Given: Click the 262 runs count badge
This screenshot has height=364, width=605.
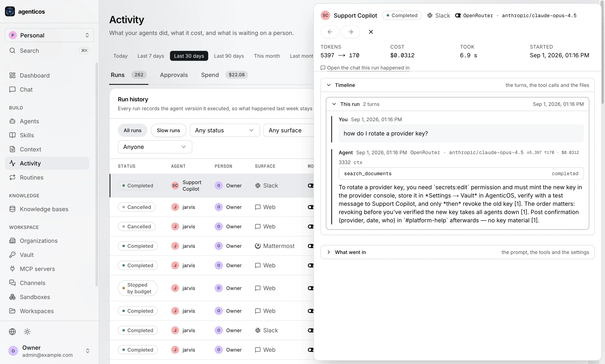Looking at the screenshot, I should tap(139, 75).
